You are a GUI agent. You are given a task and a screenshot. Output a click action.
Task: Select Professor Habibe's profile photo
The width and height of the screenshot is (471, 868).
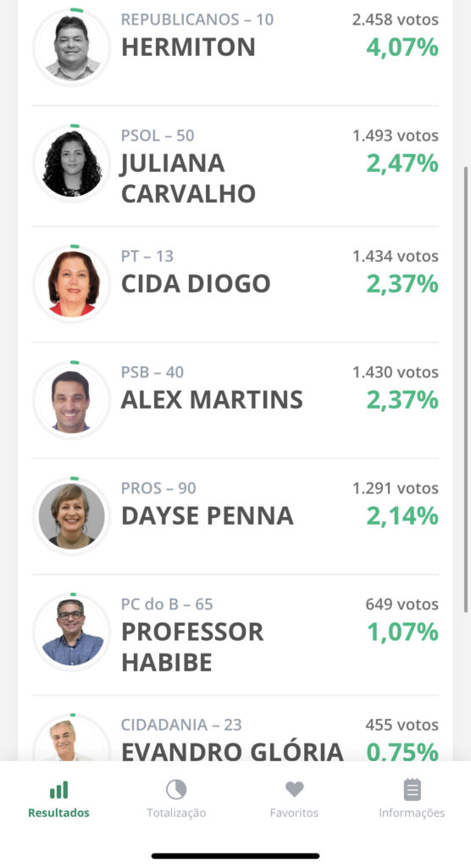73,632
